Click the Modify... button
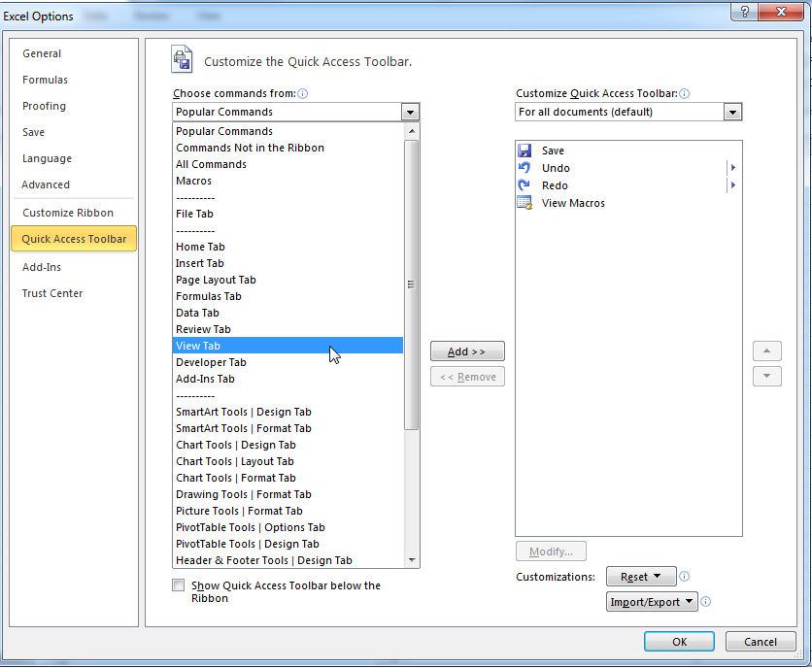The width and height of the screenshot is (812, 668). 551,551
